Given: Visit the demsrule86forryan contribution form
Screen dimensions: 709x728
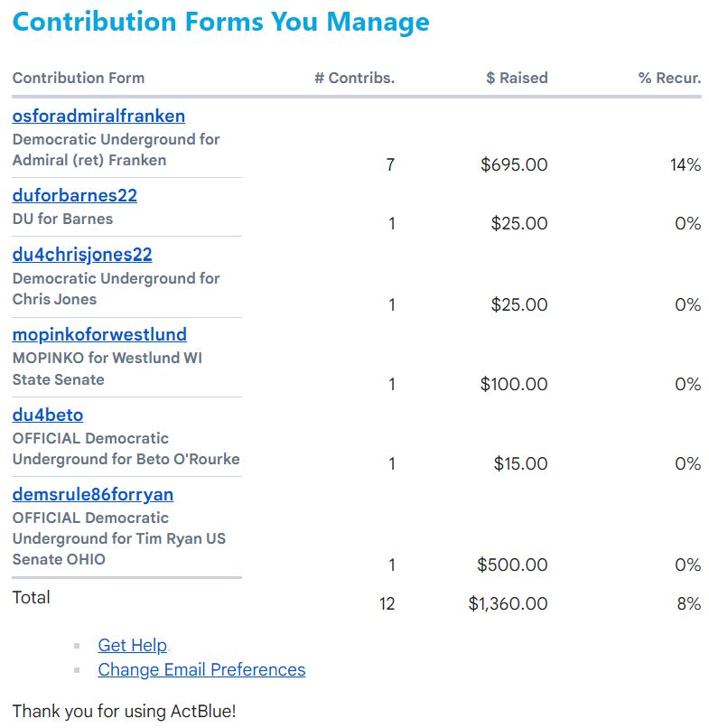Looking at the screenshot, I should click(93, 494).
